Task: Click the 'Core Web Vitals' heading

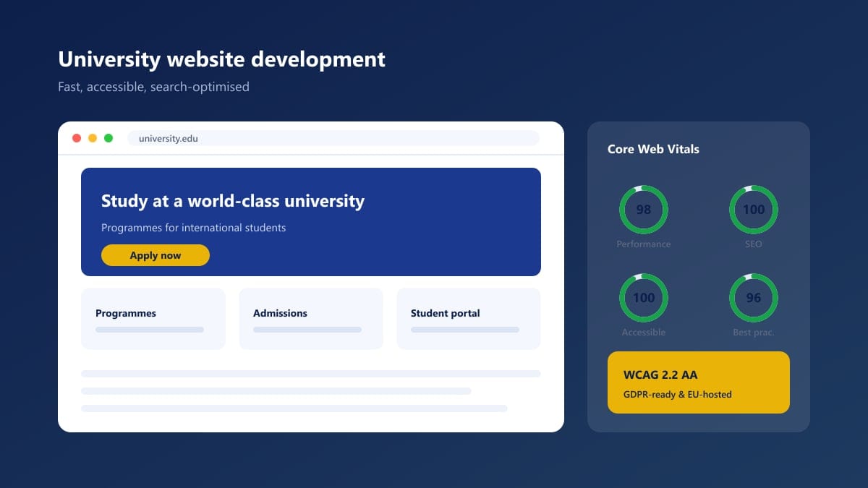Action: 654,150
